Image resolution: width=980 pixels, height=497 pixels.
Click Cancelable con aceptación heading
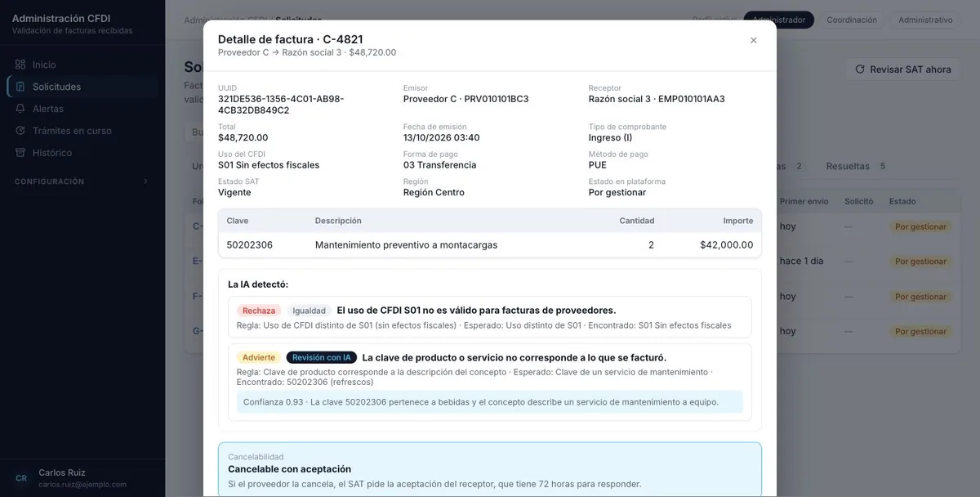point(290,469)
